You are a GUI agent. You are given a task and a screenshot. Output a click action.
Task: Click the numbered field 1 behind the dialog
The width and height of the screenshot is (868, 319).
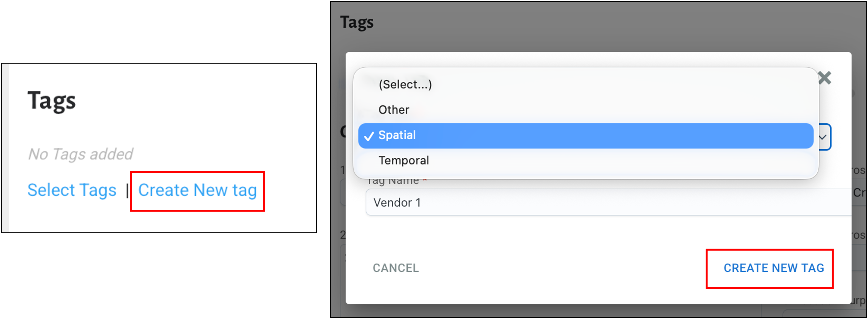coord(343,170)
